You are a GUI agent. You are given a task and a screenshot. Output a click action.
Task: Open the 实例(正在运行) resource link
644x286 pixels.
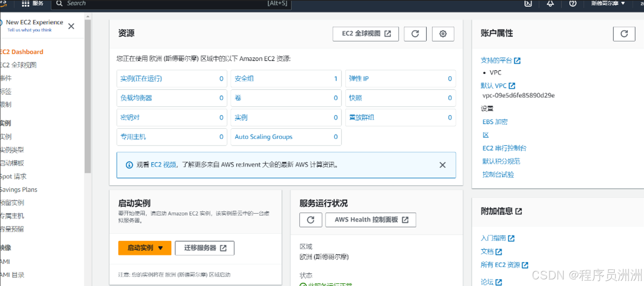click(x=141, y=78)
